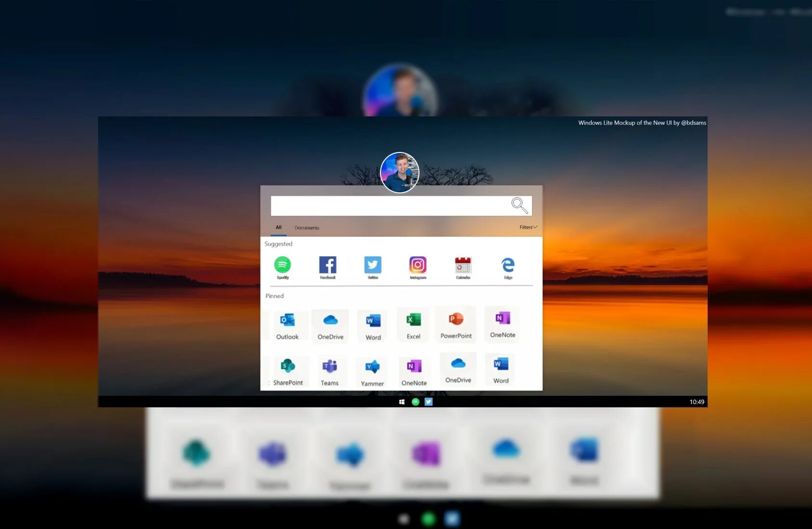
Task: Launch Edge browser from Suggested
Action: tap(508, 267)
